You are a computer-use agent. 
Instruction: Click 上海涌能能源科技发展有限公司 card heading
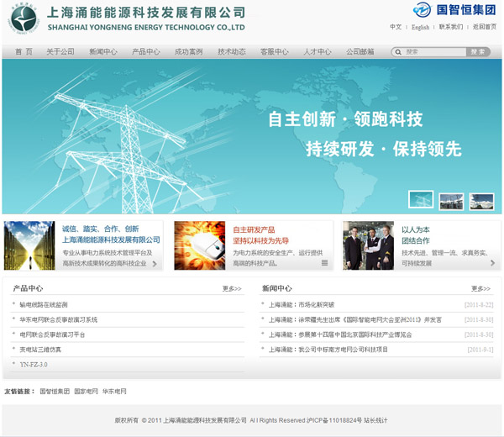tap(111, 240)
